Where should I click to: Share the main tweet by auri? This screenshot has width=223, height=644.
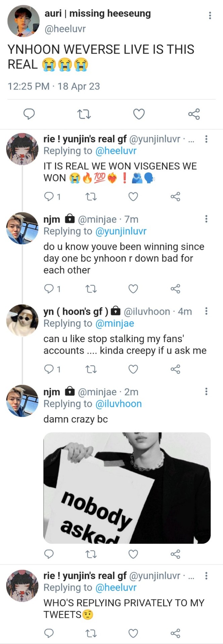[x=194, y=114]
